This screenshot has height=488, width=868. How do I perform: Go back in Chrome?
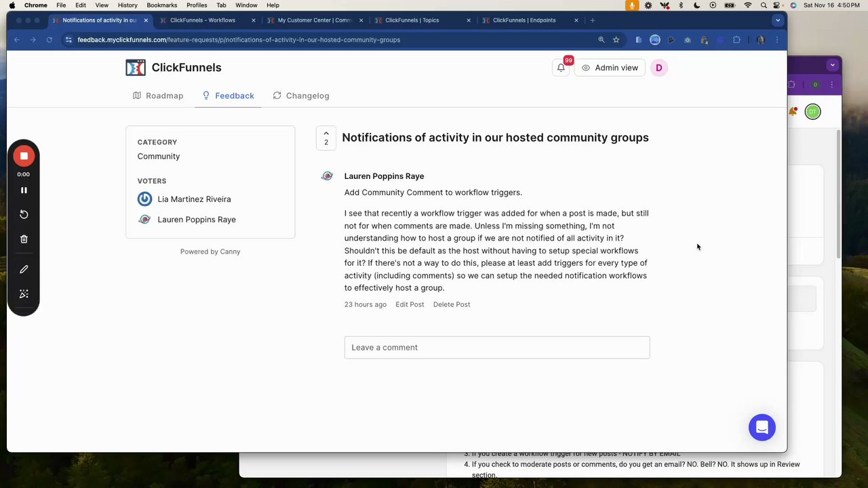coord(17,40)
